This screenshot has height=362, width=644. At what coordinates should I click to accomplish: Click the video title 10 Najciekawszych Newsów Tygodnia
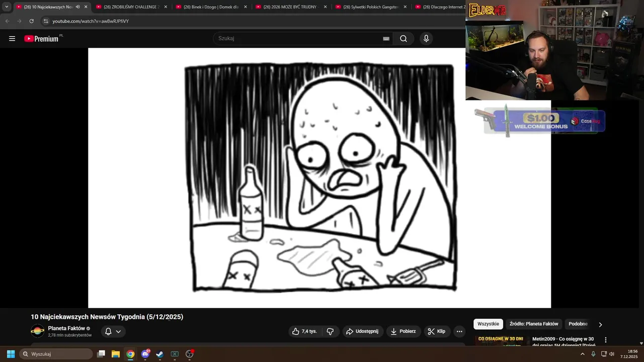pyautogui.click(x=107, y=317)
